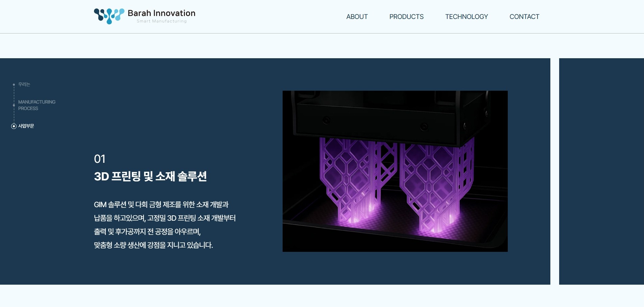644x307 pixels.
Task: Click the Barah Innovation brand name text
Action: [x=161, y=13]
